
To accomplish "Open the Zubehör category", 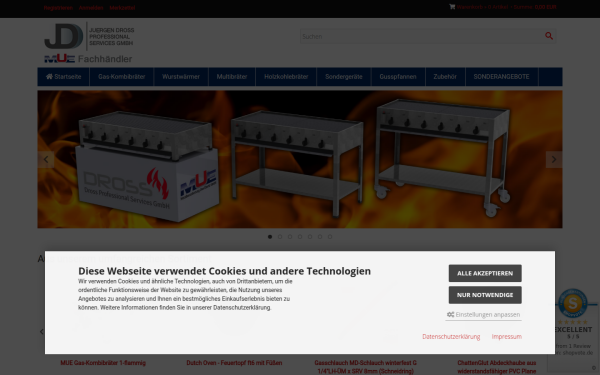I will [445, 77].
